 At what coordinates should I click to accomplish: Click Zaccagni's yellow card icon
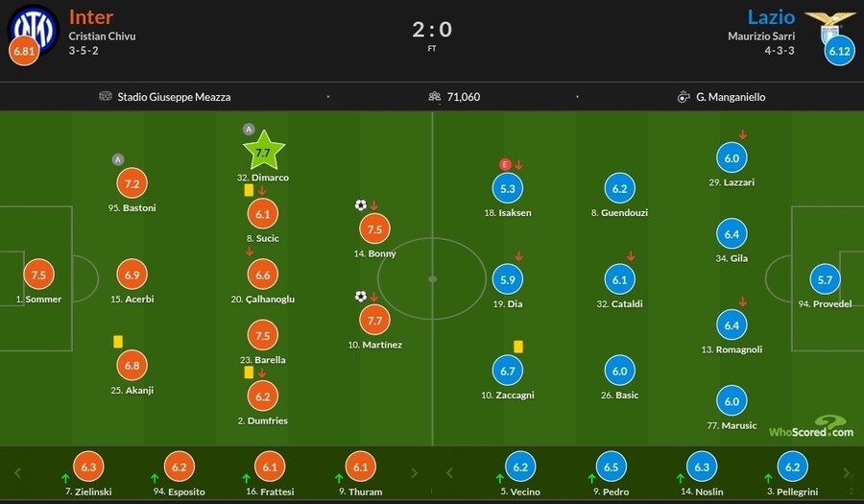[517, 347]
